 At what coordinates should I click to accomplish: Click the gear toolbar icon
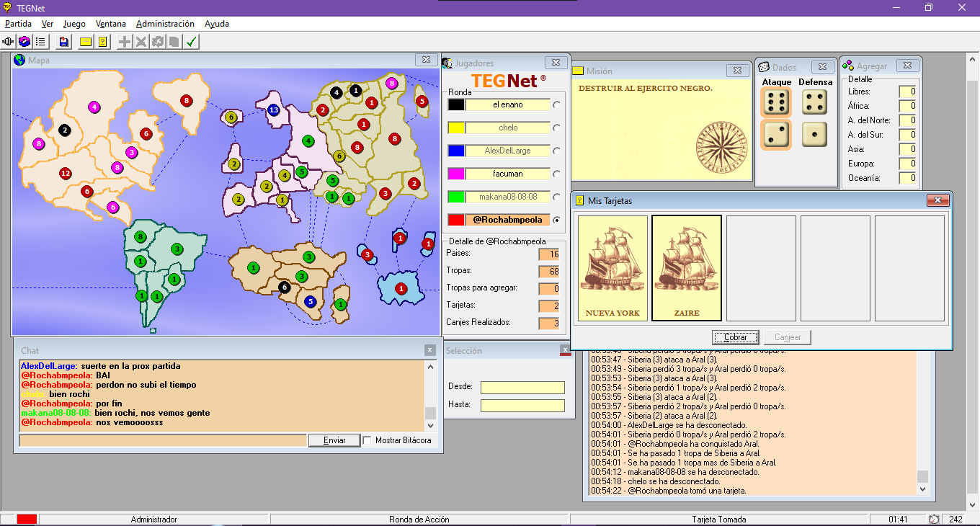[x=158, y=42]
